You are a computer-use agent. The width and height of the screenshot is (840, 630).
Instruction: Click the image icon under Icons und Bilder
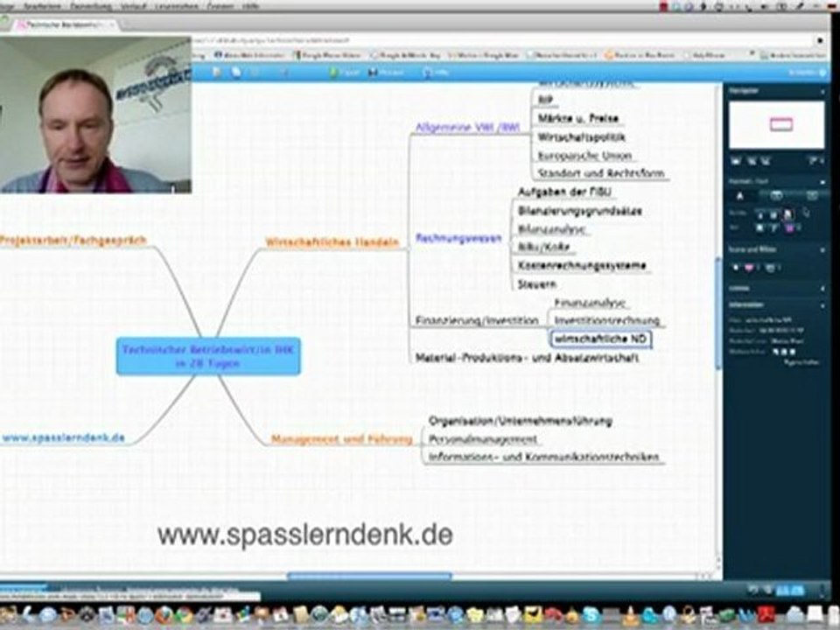[x=770, y=268]
